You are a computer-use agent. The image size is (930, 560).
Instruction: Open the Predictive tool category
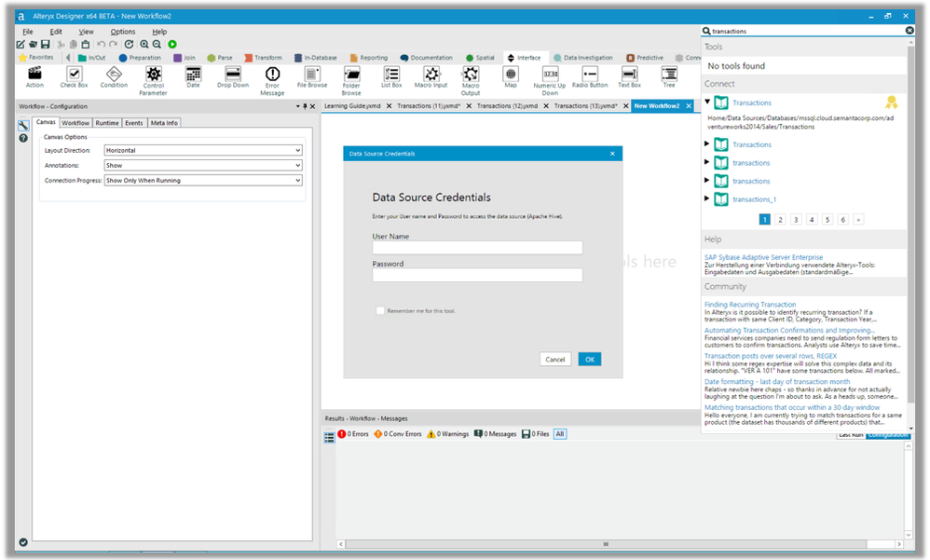(645, 58)
